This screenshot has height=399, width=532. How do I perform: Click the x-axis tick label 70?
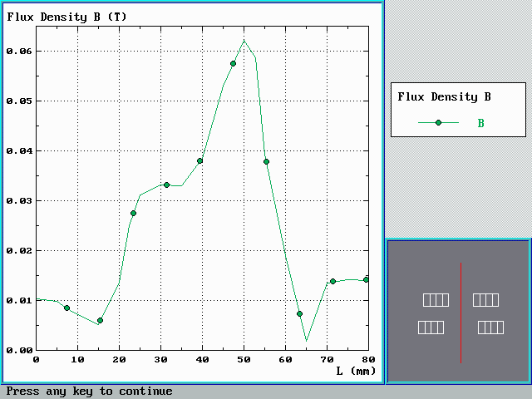point(327,360)
